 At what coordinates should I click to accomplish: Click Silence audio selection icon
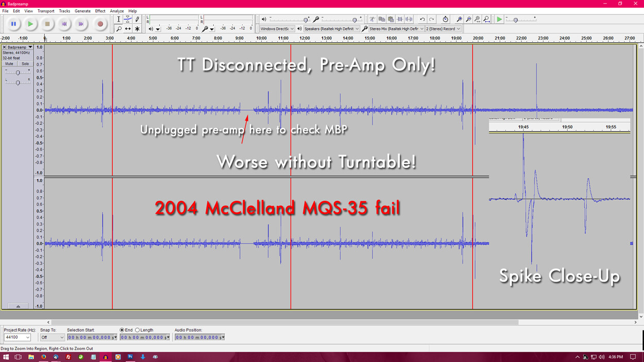click(409, 20)
